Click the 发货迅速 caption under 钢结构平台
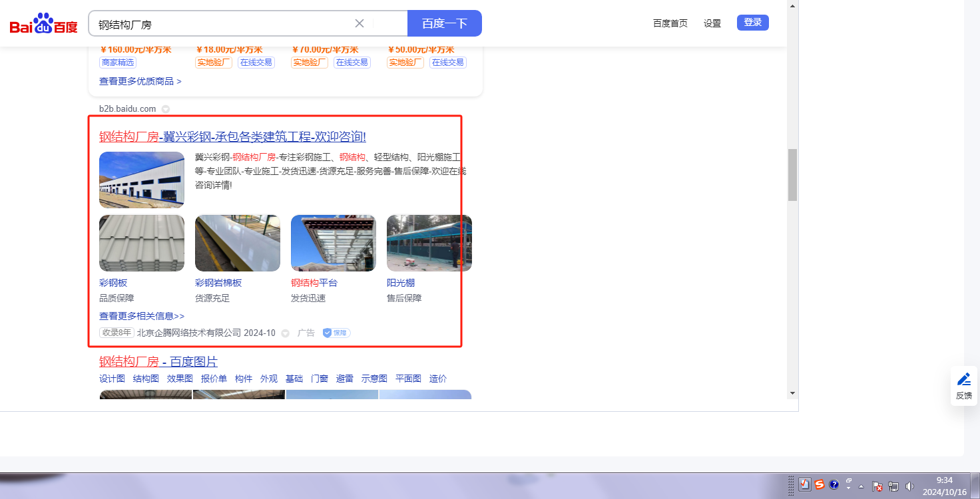This screenshot has height=499, width=980. coord(308,298)
